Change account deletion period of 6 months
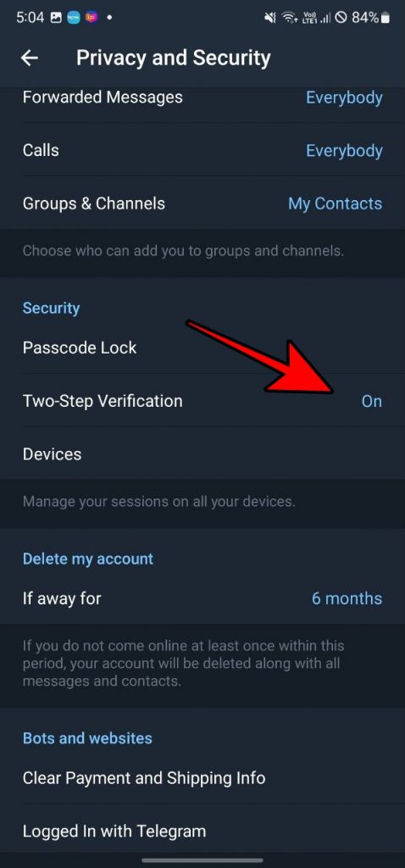This screenshot has height=868, width=405. 347,598
